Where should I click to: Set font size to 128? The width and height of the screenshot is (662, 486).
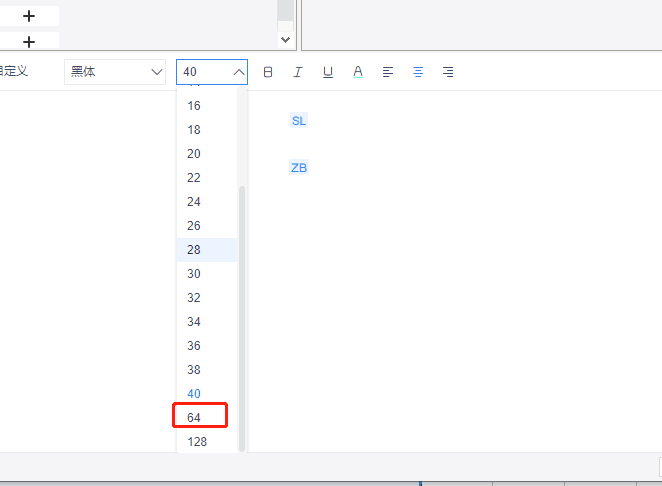(x=207, y=442)
